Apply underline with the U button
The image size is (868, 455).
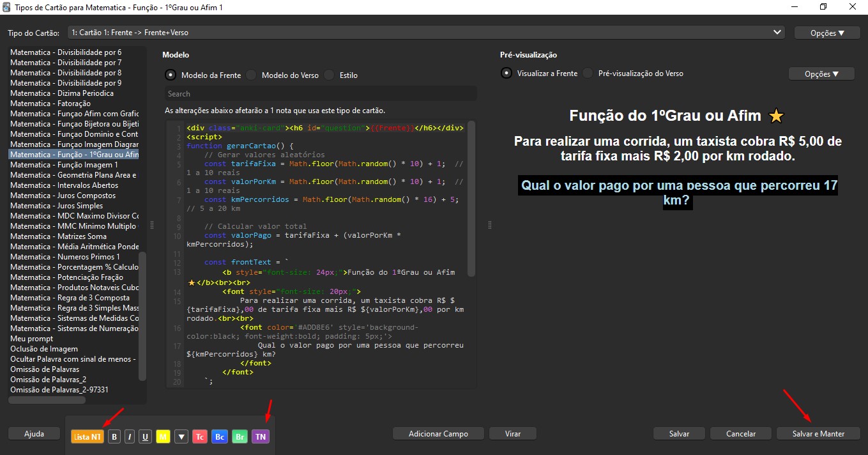click(x=146, y=436)
